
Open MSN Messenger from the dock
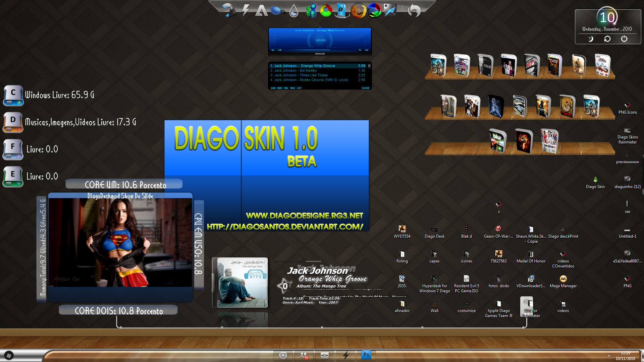coord(312,10)
